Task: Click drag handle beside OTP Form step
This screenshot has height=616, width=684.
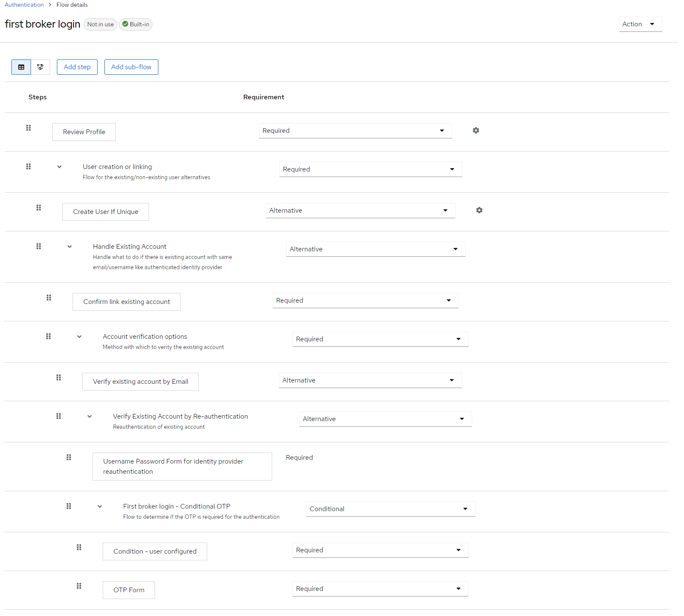Action: point(79,586)
